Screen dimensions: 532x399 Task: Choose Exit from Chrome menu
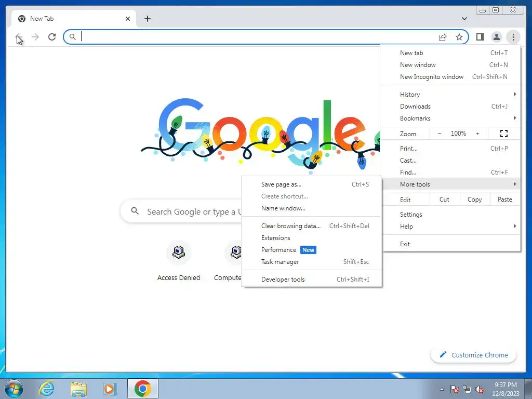point(450,244)
